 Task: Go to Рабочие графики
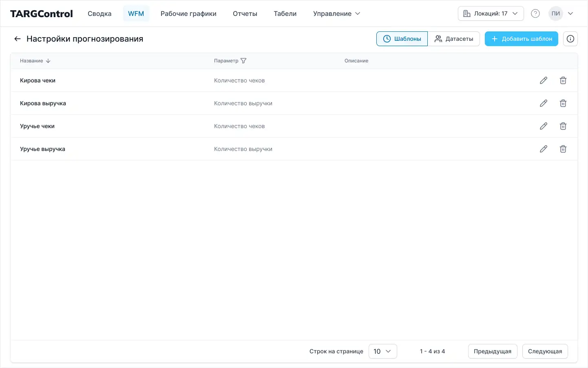click(188, 13)
